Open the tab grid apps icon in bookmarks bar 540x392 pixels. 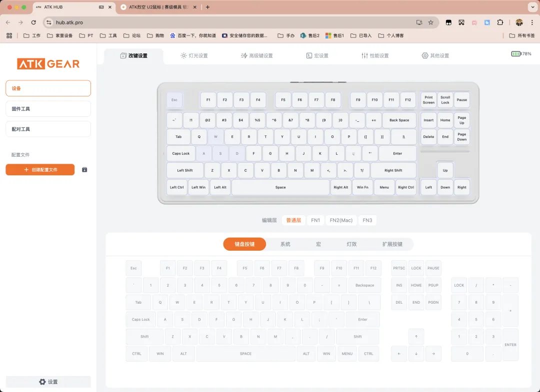[9, 36]
